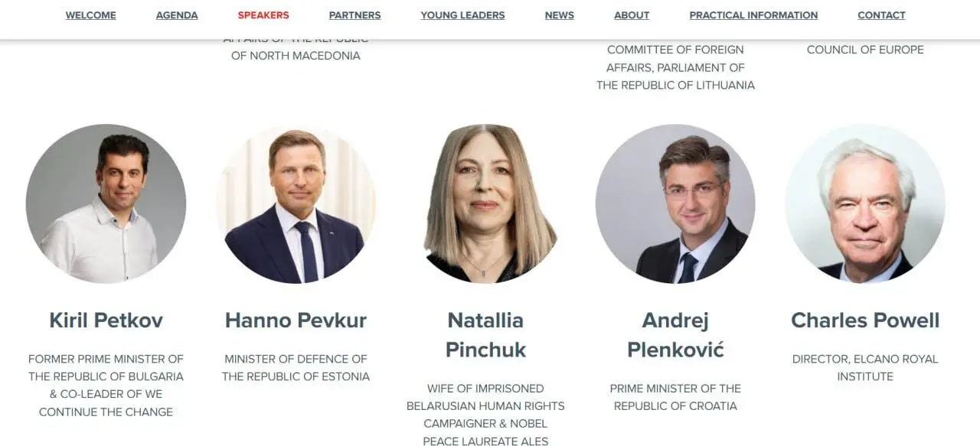
Task: Click Hanno Pevkur's portrait photo
Action: [296, 203]
